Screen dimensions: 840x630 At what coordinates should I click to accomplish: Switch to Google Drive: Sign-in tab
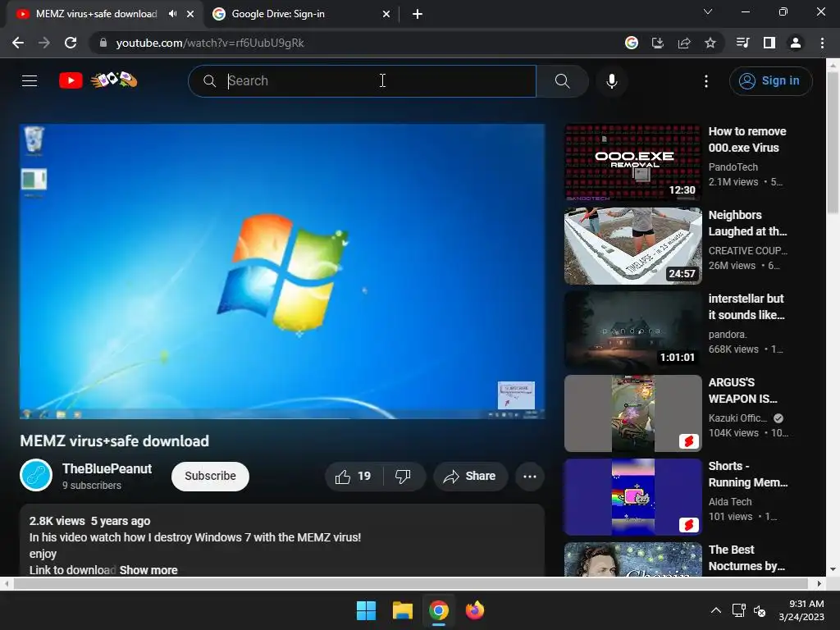click(278, 14)
